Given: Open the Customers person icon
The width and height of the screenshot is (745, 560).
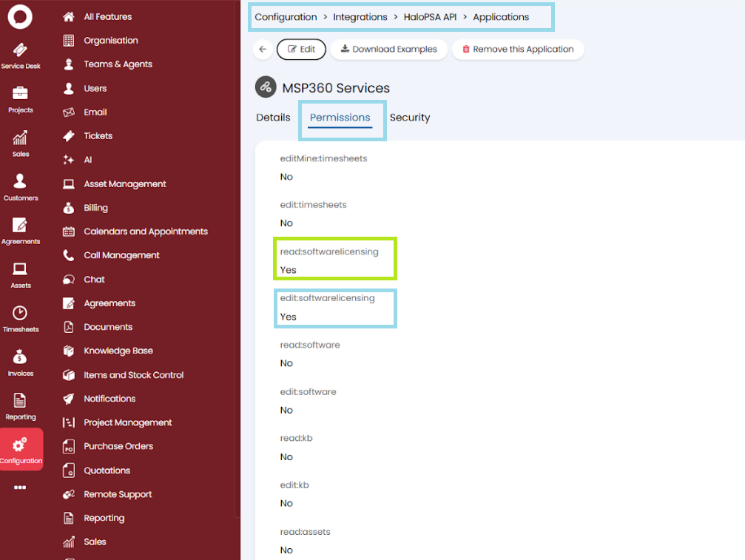Looking at the screenshot, I should point(20,181).
